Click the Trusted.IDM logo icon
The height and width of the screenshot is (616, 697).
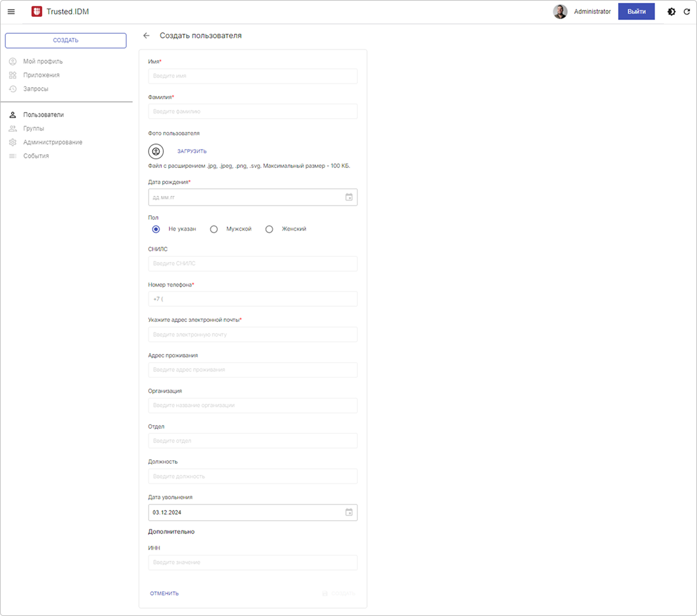coord(37,12)
